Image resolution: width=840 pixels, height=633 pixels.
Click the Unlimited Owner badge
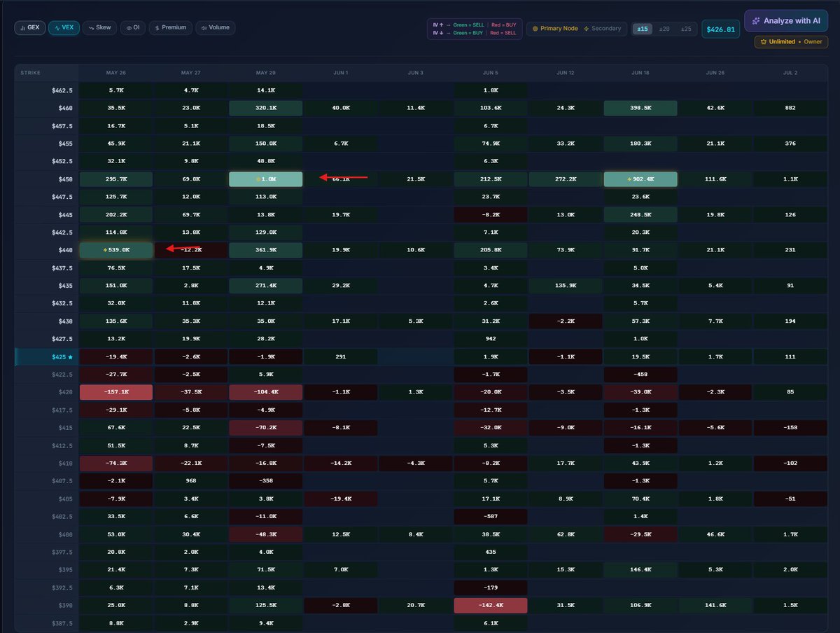(x=791, y=42)
